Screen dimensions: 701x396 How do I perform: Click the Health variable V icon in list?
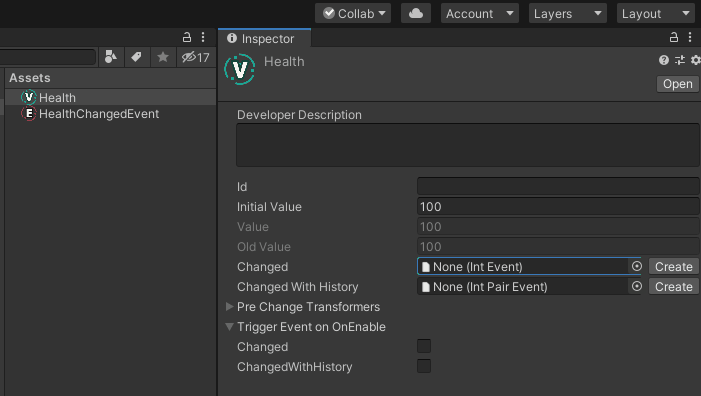29,97
